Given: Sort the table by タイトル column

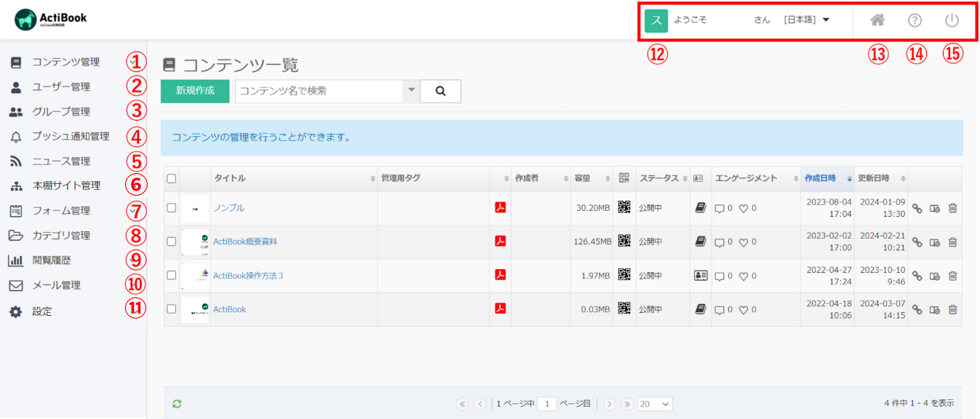Looking at the screenshot, I should tap(294, 178).
